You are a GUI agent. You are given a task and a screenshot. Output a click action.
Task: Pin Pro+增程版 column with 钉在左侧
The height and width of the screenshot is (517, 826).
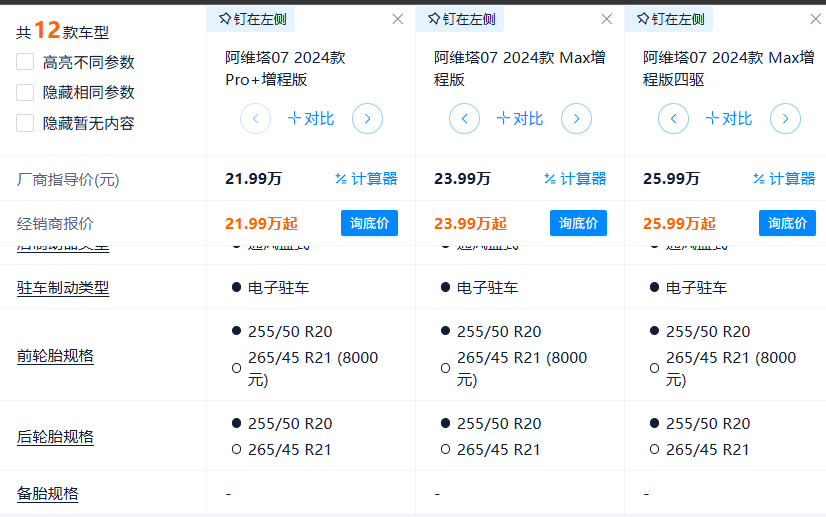253,19
